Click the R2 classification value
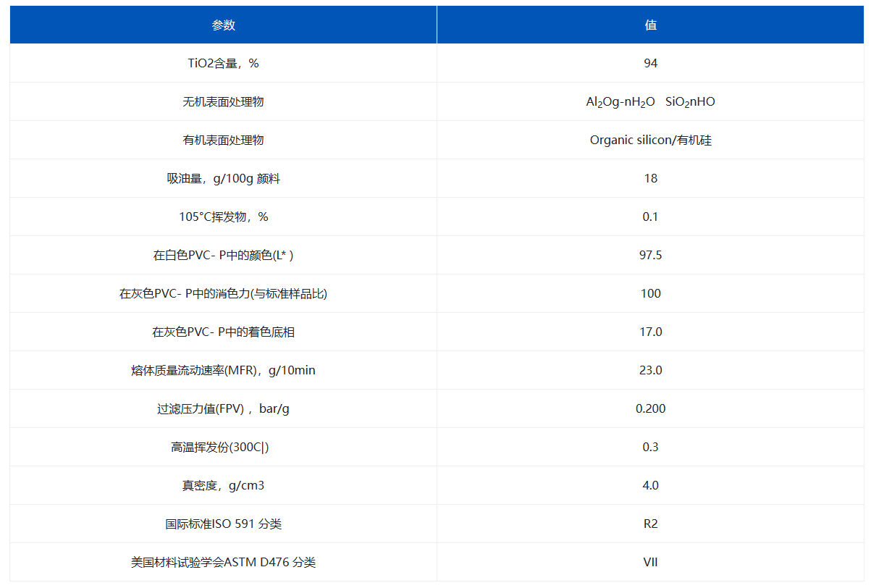The image size is (871, 588). point(650,524)
